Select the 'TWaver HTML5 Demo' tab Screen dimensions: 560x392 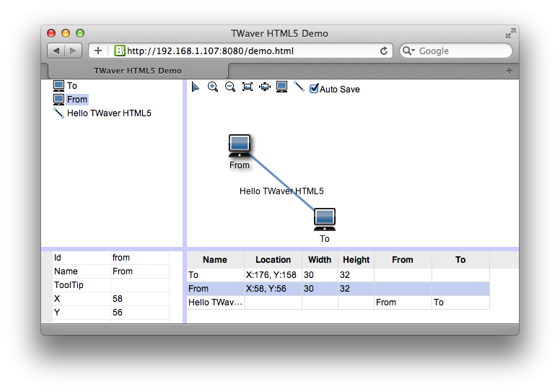138,71
